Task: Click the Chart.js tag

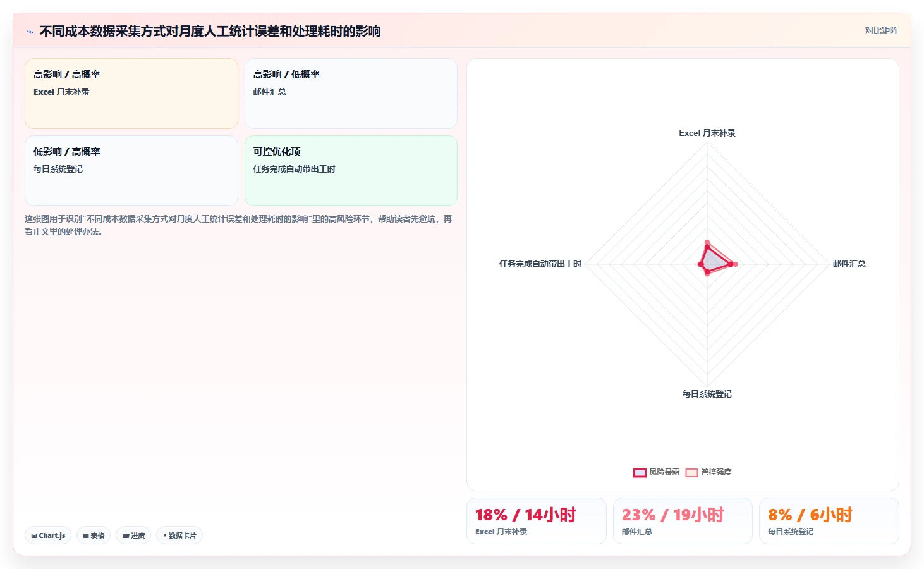Action: [x=48, y=535]
